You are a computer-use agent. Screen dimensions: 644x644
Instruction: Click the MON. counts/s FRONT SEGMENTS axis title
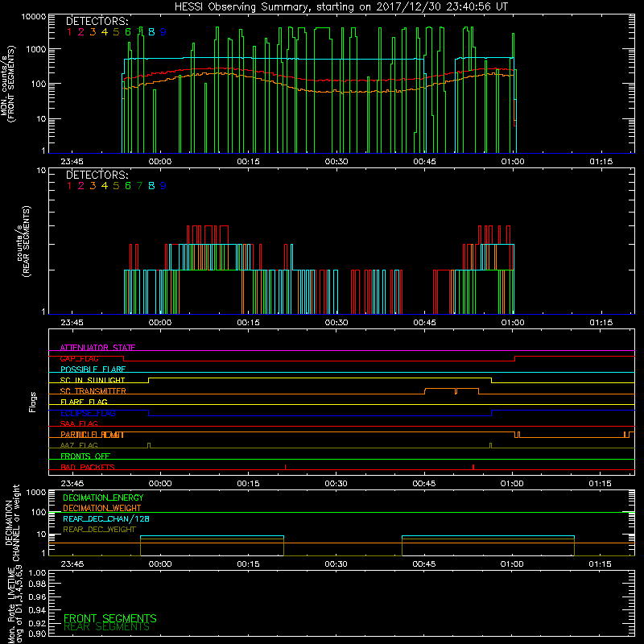point(8,84)
